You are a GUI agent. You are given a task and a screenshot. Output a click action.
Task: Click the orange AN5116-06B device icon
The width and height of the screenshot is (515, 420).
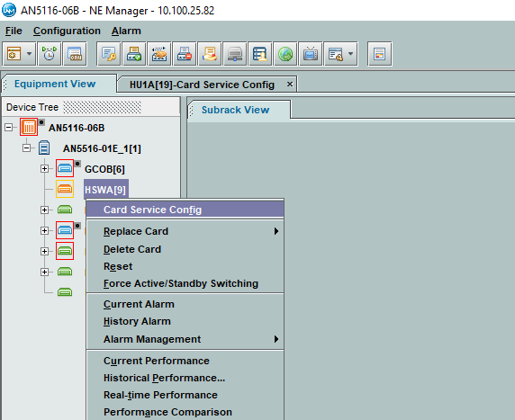[x=29, y=127]
